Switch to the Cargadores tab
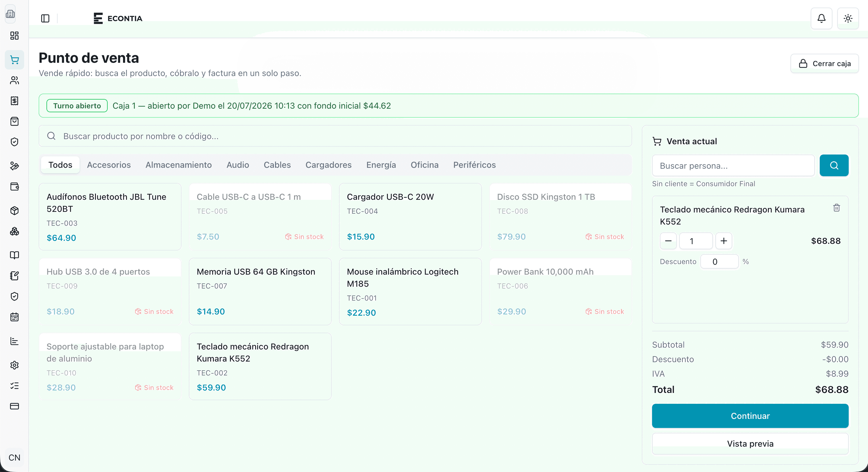Image resolution: width=868 pixels, height=472 pixels. pyautogui.click(x=328, y=165)
